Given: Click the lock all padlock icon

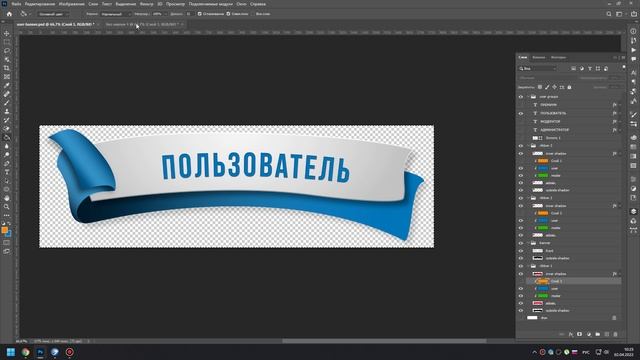Looking at the screenshot, I should [x=569, y=87].
